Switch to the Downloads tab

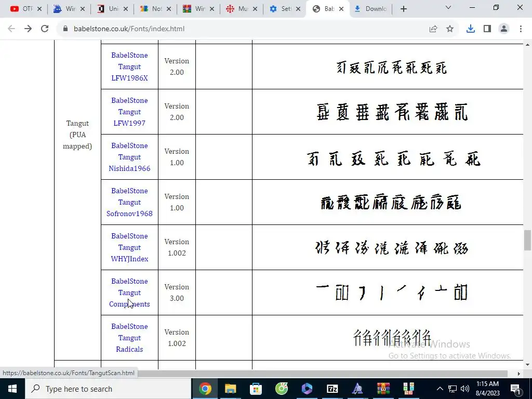coord(371,9)
